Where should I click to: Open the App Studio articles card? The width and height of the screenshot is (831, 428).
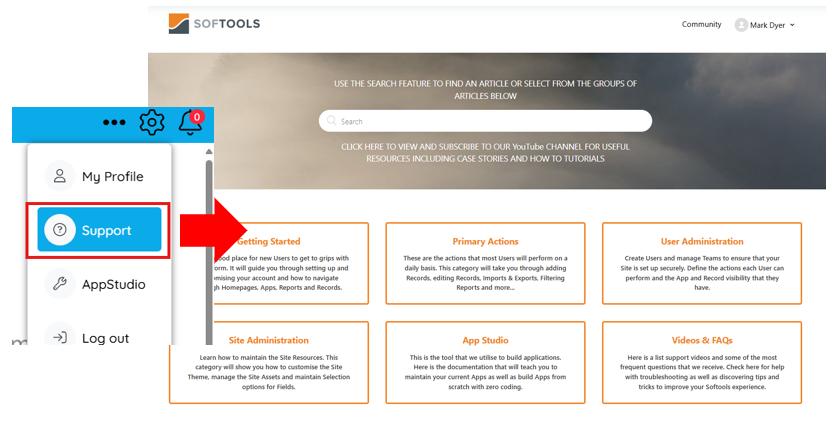coord(485,362)
